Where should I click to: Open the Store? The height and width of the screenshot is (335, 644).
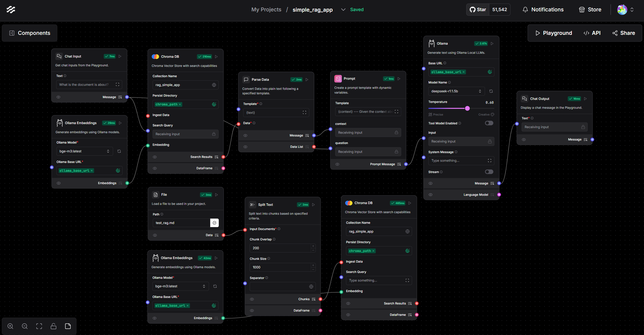click(x=590, y=10)
